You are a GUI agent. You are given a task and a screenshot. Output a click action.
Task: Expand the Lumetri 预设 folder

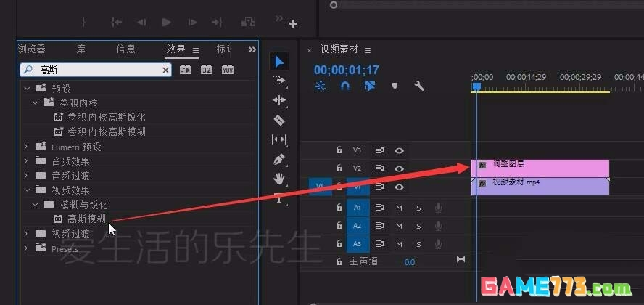pyautogui.click(x=26, y=147)
